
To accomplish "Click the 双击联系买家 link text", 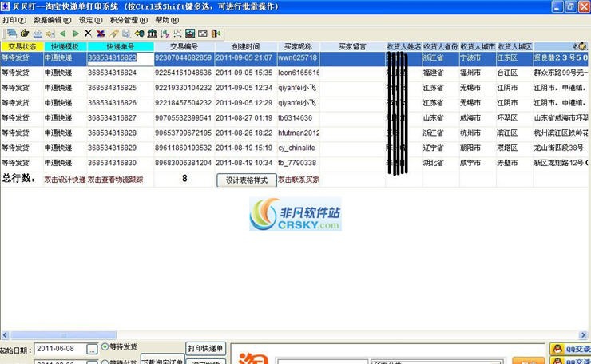I will tap(299, 180).
